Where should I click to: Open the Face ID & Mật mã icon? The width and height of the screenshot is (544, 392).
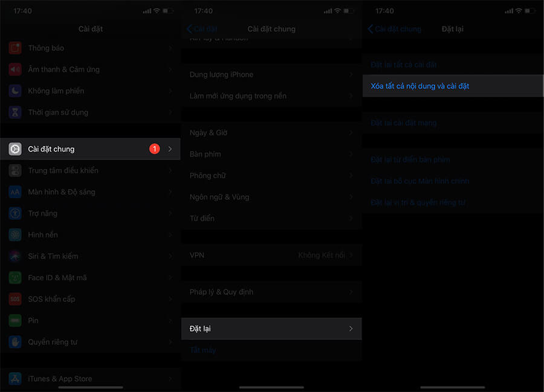[x=15, y=278]
